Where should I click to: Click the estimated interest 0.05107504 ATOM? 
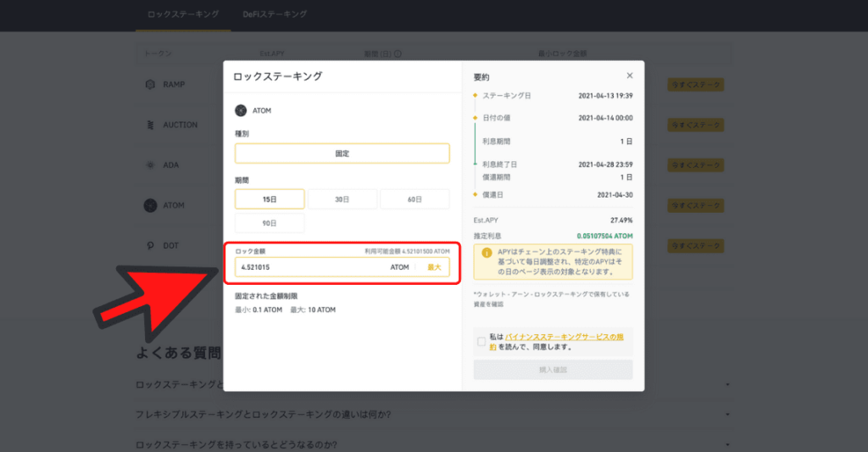(x=604, y=236)
